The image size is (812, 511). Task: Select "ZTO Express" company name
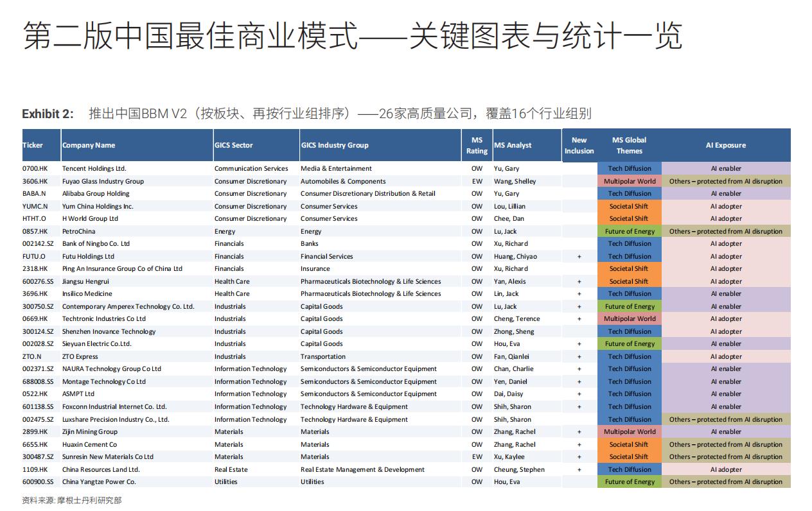(80, 356)
